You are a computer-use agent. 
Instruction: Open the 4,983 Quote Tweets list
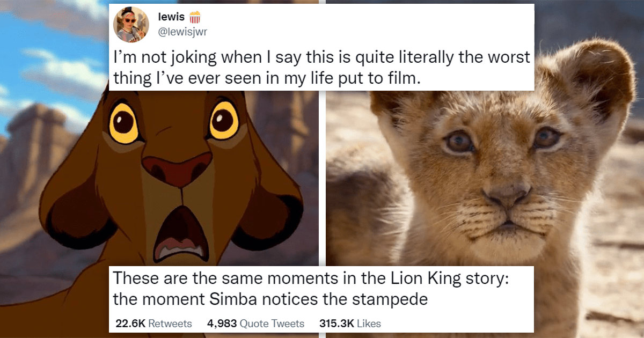click(x=255, y=324)
